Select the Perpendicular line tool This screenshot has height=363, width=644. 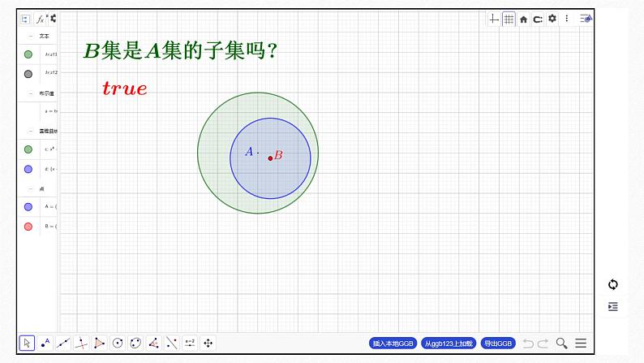click(x=81, y=343)
